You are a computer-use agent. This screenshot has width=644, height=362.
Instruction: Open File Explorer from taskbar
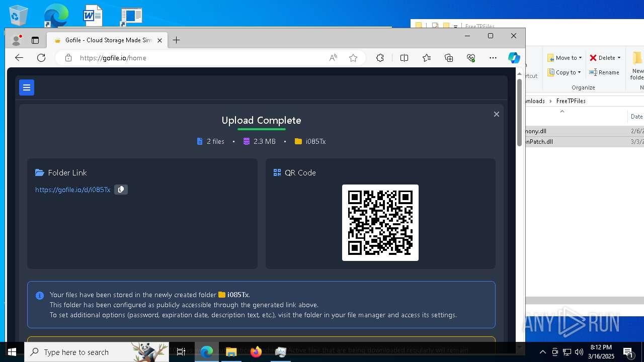point(231,352)
